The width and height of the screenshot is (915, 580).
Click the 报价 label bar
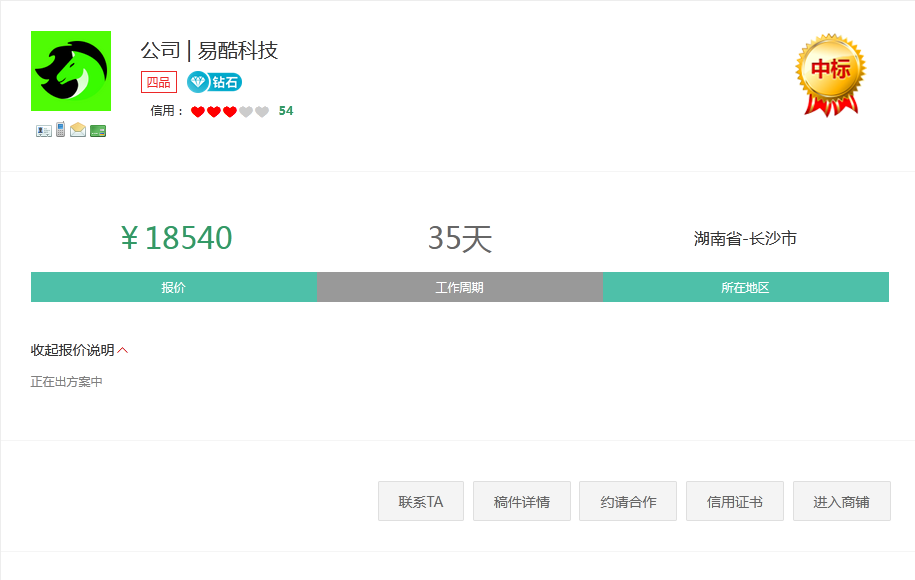tap(174, 287)
